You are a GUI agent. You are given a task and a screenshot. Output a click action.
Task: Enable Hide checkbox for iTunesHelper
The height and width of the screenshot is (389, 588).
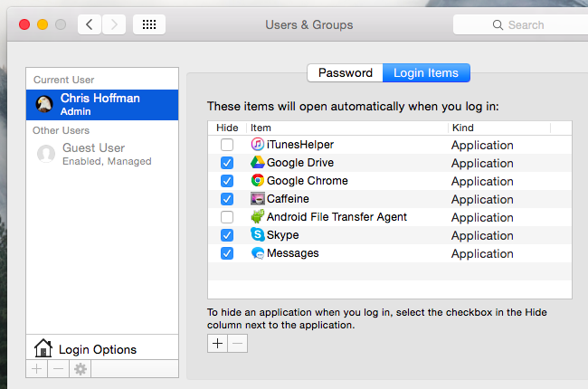click(x=227, y=145)
